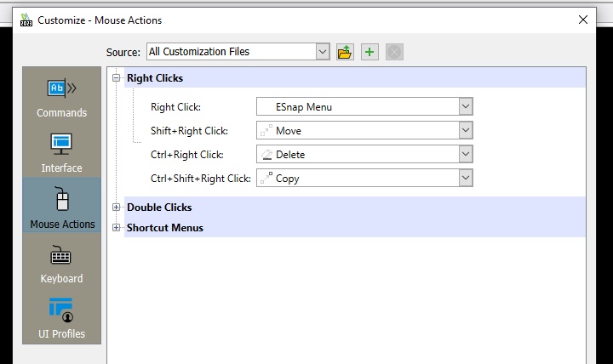Image resolution: width=613 pixels, height=364 pixels.
Task: Open the Source customization files dropdown
Action: point(323,52)
